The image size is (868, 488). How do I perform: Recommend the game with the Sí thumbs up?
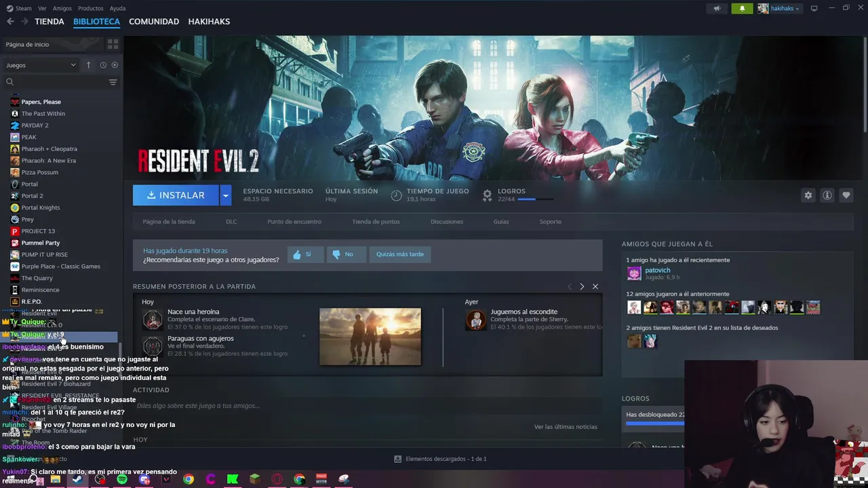tap(304, 254)
